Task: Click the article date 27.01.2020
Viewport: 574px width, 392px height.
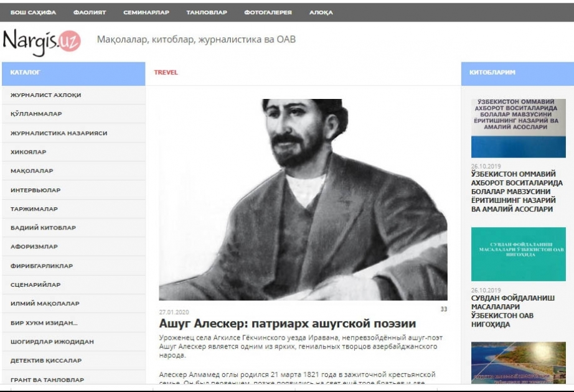Action: coord(174,312)
